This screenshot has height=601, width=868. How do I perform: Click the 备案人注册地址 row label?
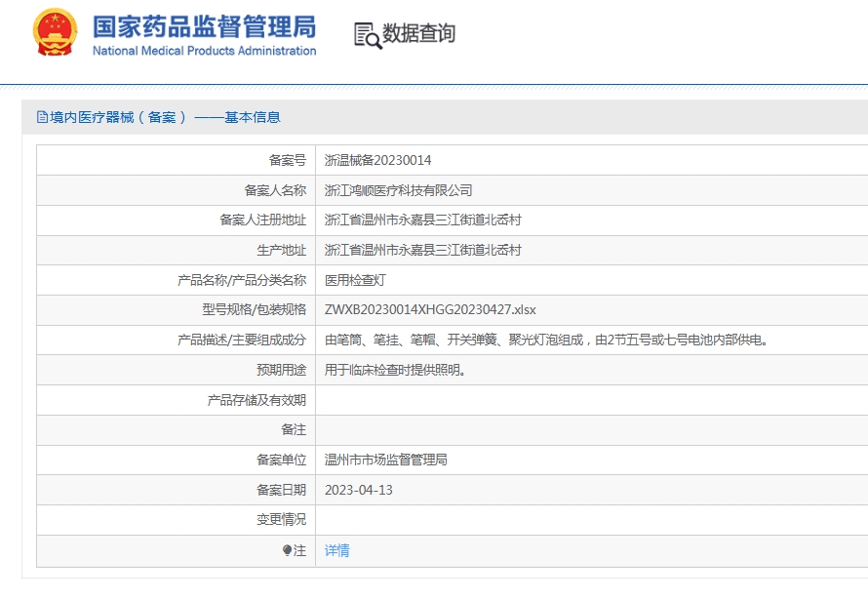click(x=262, y=220)
